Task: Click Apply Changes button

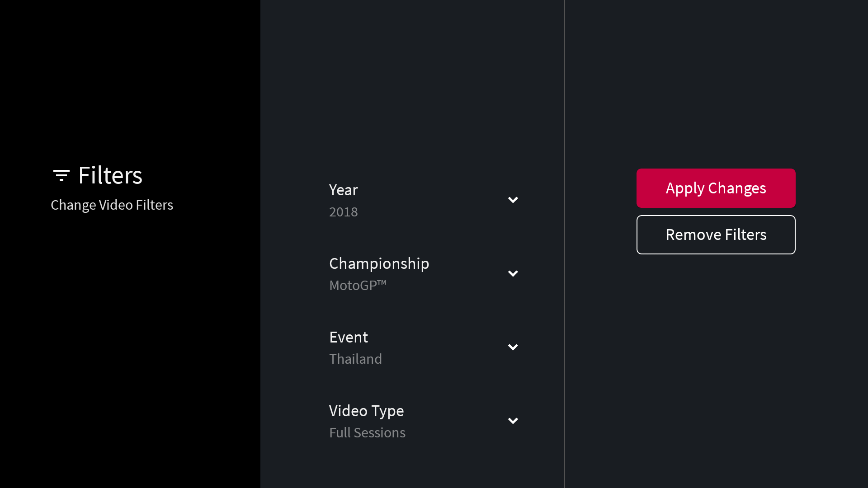Action: tap(715, 188)
